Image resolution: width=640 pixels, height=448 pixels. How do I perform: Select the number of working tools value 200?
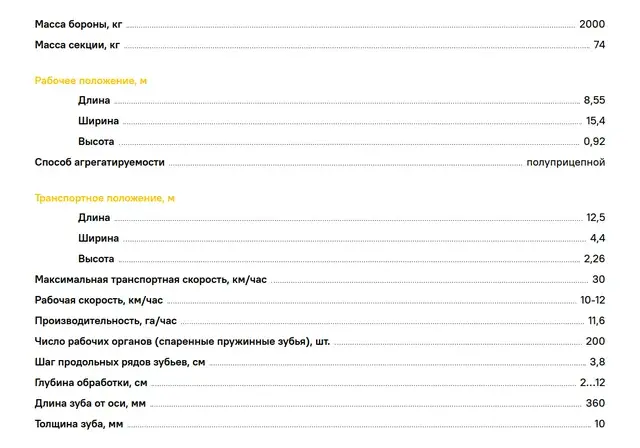point(595,342)
